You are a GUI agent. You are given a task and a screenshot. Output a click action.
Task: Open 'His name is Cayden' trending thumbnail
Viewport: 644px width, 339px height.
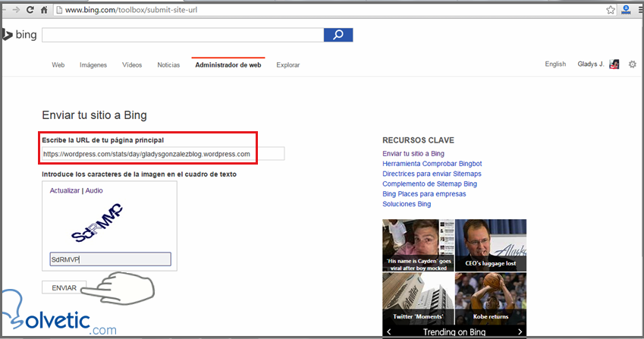click(x=418, y=245)
